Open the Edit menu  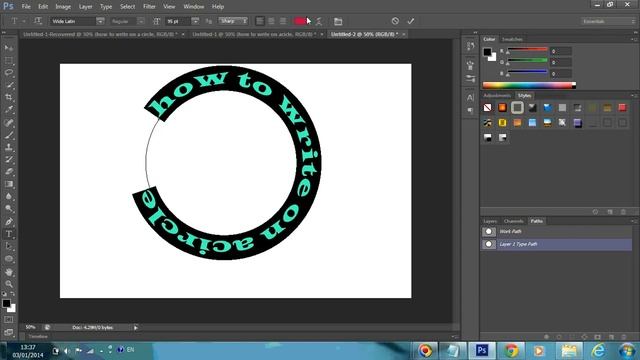[43, 7]
